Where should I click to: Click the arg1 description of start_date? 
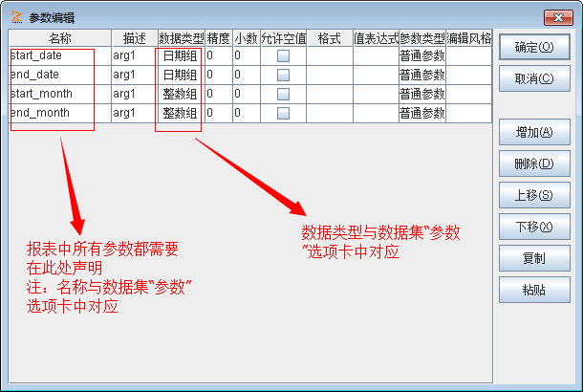pyautogui.click(x=135, y=55)
